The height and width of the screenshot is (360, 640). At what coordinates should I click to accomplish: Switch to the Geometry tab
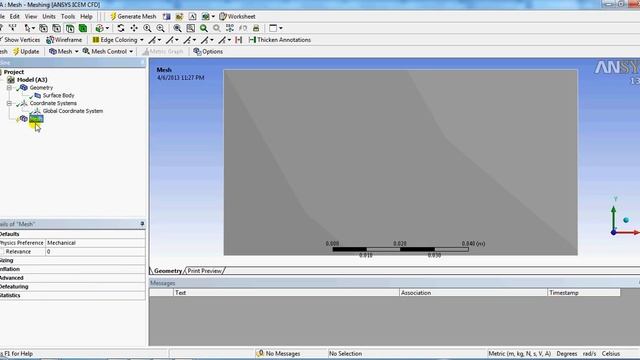click(x=168, y=271)
